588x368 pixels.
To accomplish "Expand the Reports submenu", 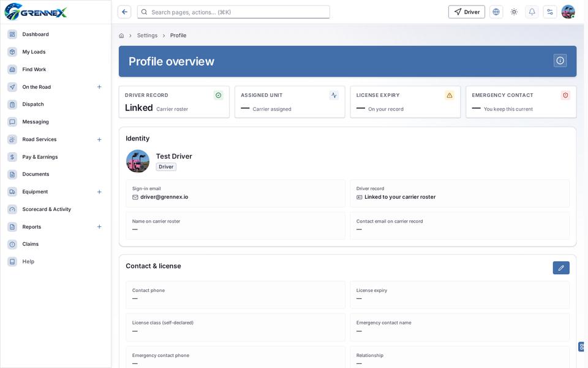I will pos(99,227).
